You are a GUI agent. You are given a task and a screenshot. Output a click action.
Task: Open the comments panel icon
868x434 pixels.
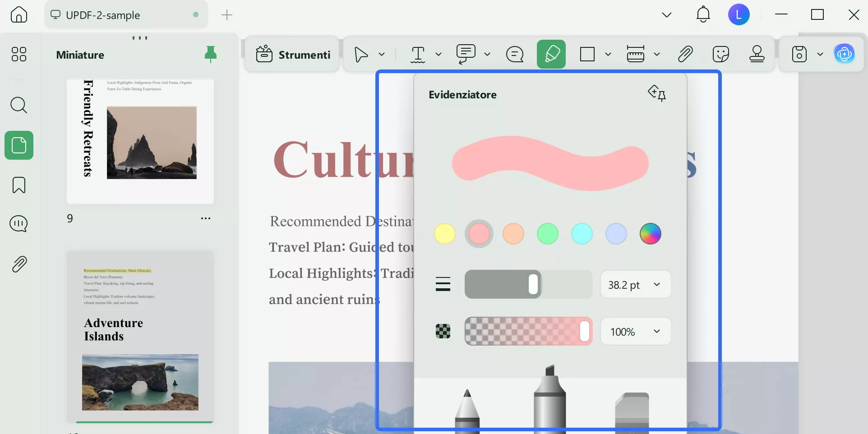(19, 224)
